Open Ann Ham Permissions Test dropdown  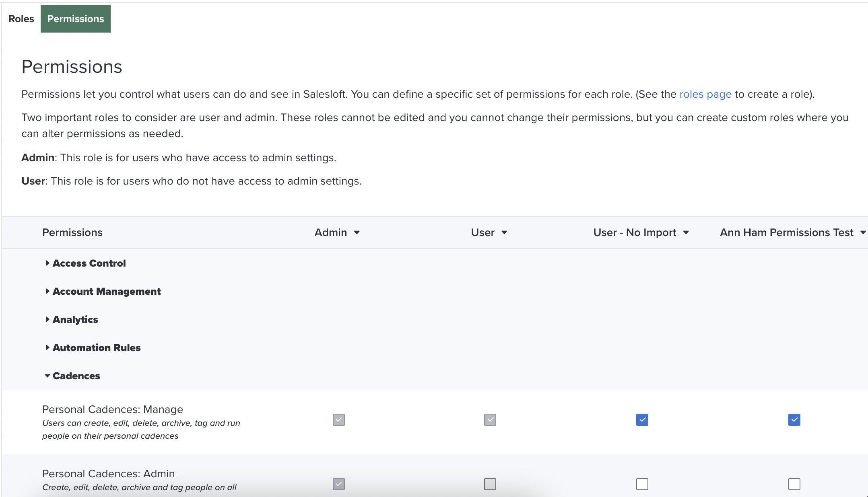coord(863,232)
